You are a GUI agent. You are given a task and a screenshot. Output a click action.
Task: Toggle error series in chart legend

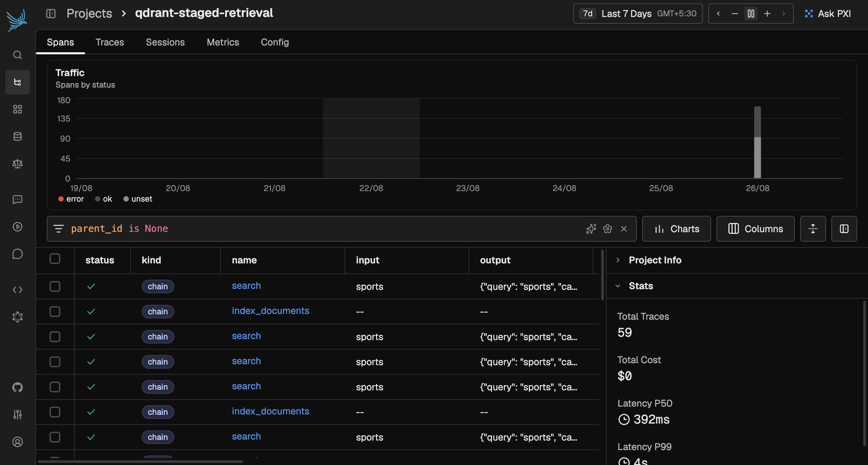[x=71, y=199]
